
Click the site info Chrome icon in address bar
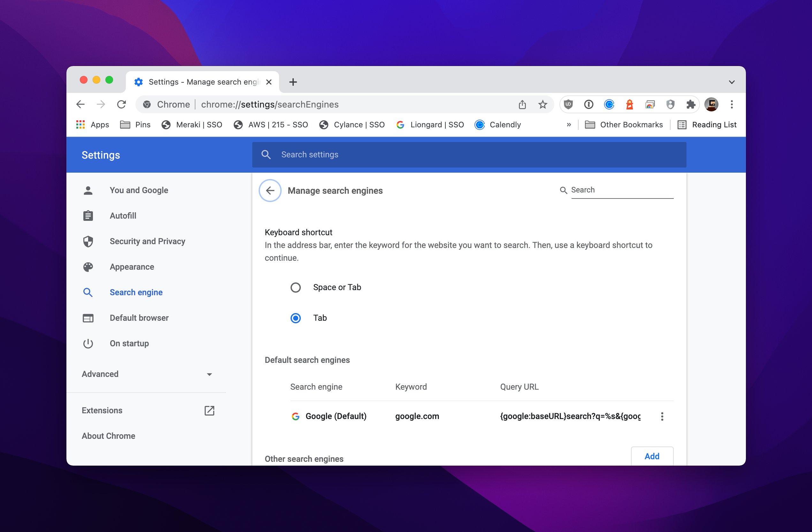point(147,104)
